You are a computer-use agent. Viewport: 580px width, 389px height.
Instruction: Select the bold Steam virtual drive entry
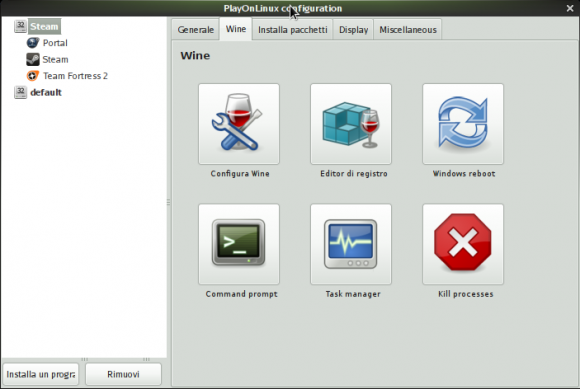pos(44,27)
